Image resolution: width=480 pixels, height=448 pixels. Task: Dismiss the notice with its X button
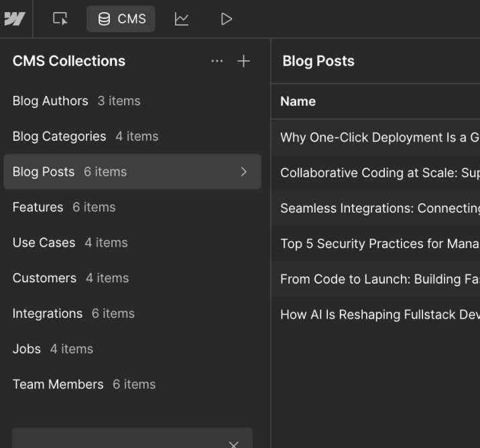click(x=233, y=444)
